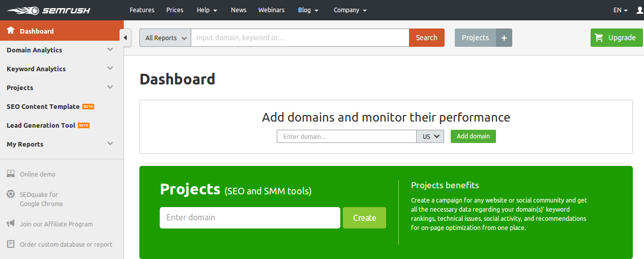Click the green Upgrade button
Screen dimensions: 644x259
[x=617, y=38]
